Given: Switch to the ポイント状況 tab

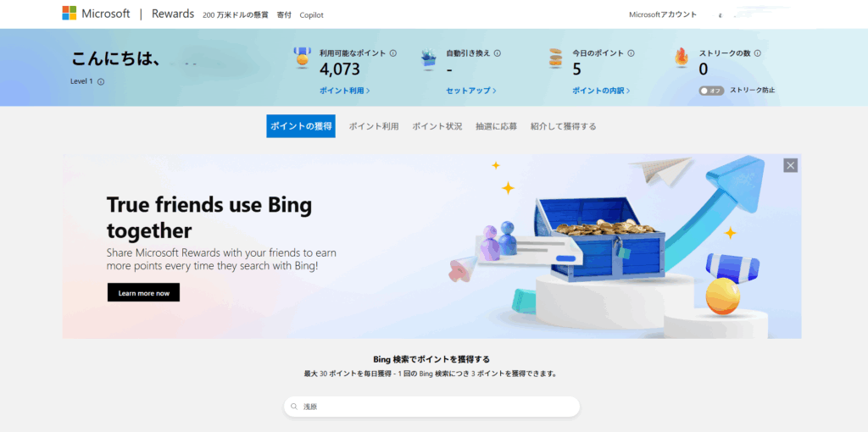Looking at the screenshot, I should [x=437, y=126].
